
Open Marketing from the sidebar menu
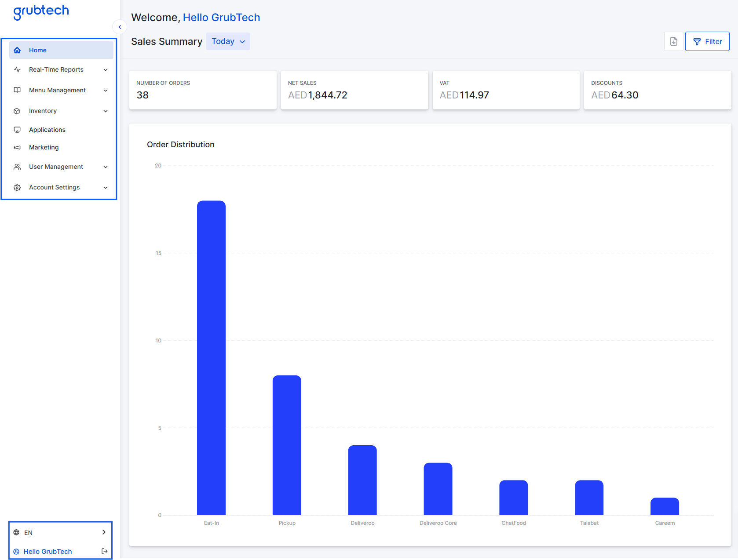pos(44,147)
